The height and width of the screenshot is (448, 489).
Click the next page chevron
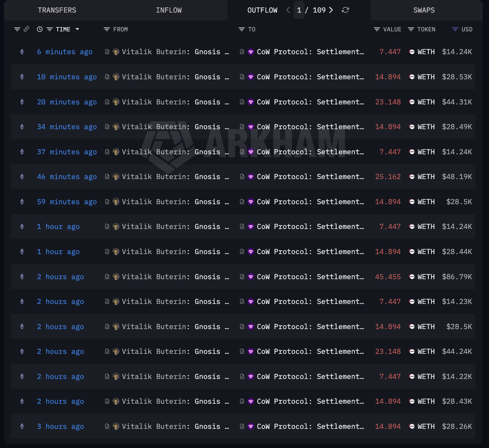pos(331,10)
